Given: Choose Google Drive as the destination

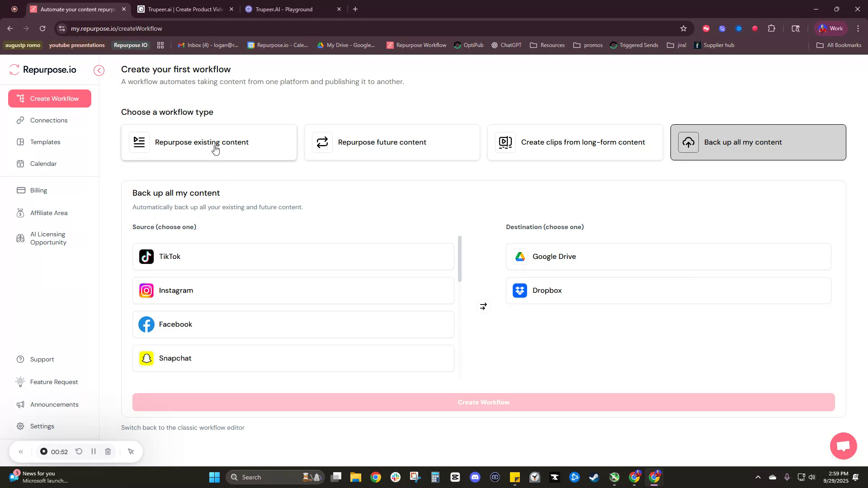Looking at the screenshot, I should 667,256.
